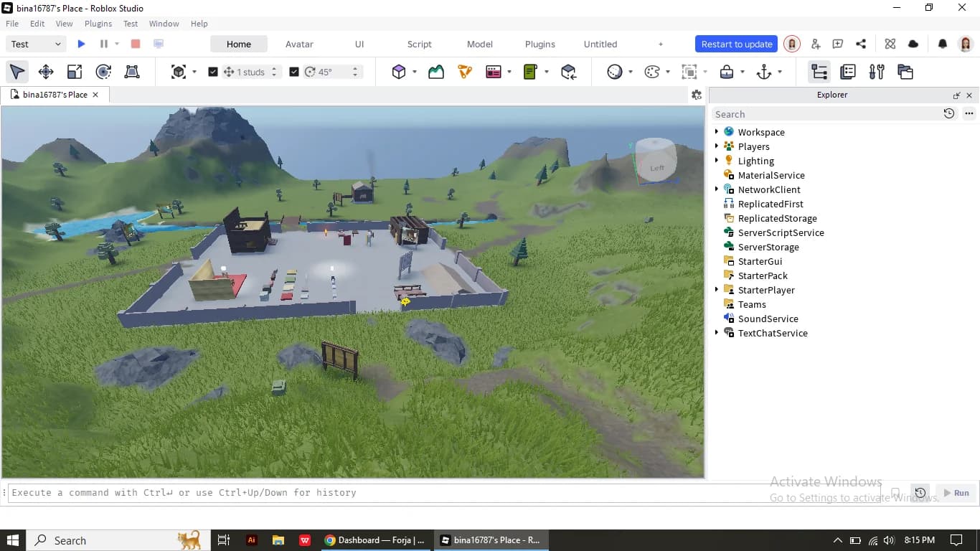
Task: Switch to the Model ribbon tab
Action: pyautogui.click(x=480, y=44)
